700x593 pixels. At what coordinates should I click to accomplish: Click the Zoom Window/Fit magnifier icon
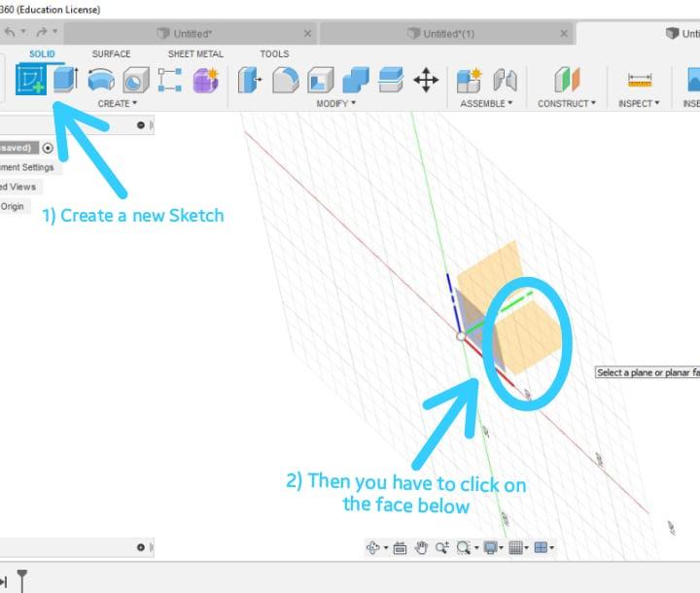coord(464,547)
